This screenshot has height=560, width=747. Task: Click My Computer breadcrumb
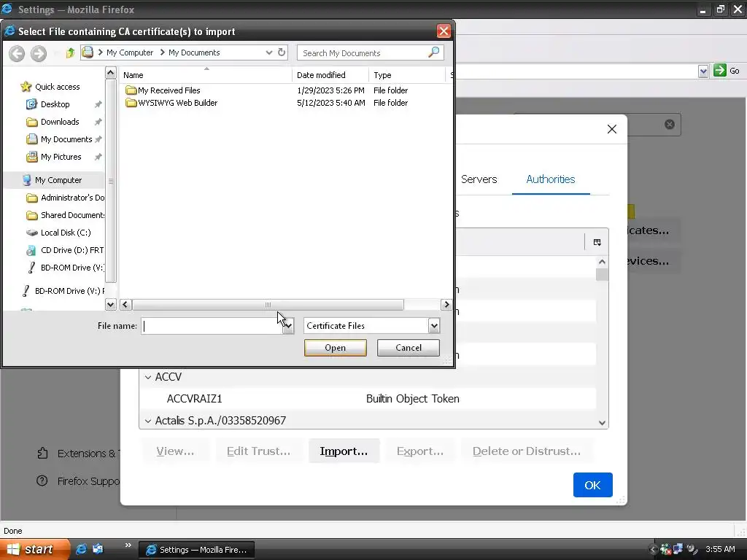[x=130, y=52]
